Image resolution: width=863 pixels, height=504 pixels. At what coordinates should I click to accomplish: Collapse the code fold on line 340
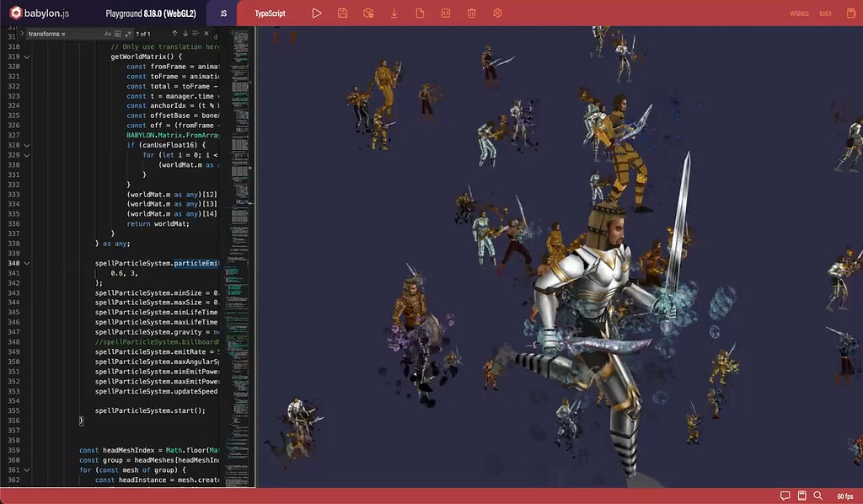26,263
